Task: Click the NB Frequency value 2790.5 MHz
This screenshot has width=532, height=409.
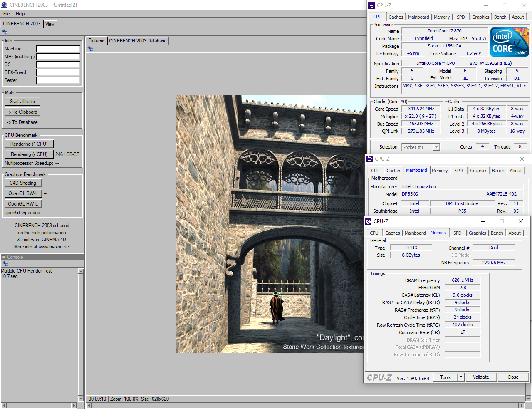Action: (494, 263)
